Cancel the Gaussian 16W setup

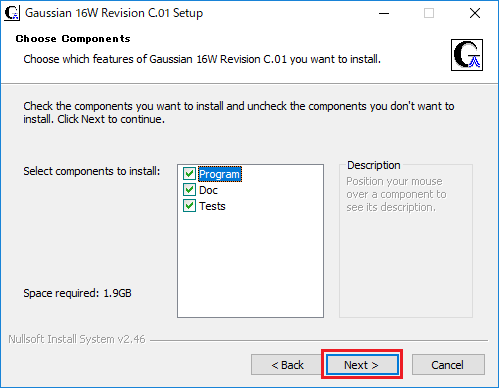click(448, 365)
